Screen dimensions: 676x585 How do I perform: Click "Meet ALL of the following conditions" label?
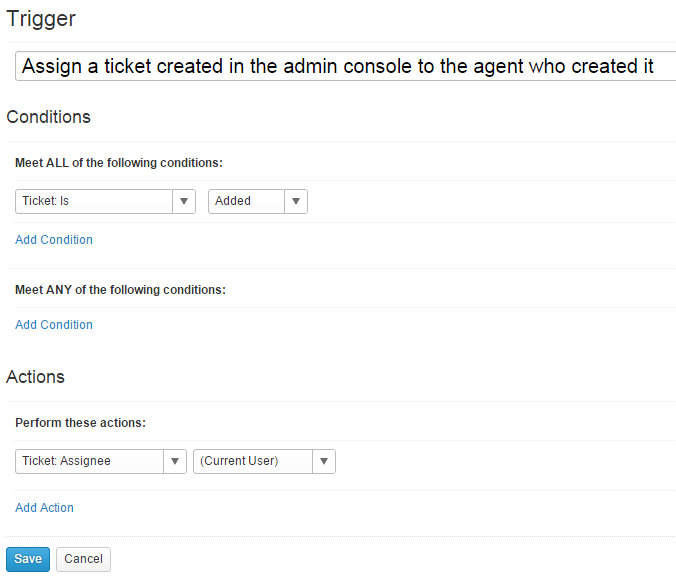(119, 162)
